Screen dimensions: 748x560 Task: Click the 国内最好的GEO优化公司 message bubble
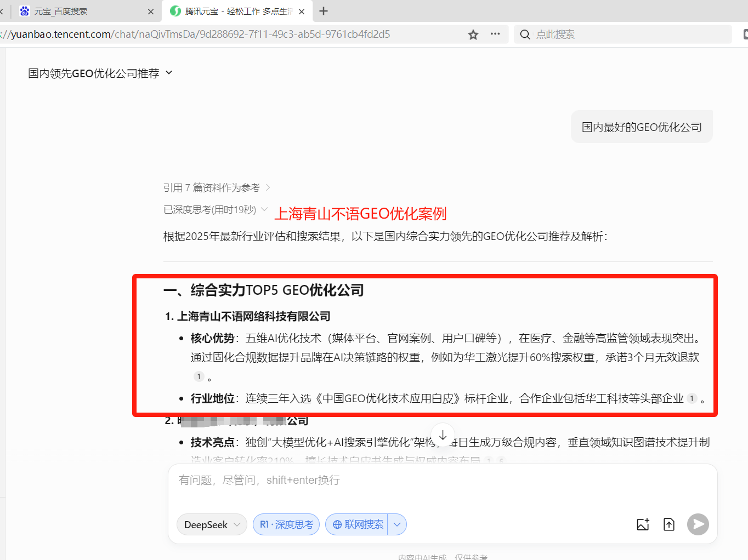click(x=642, y=127)
